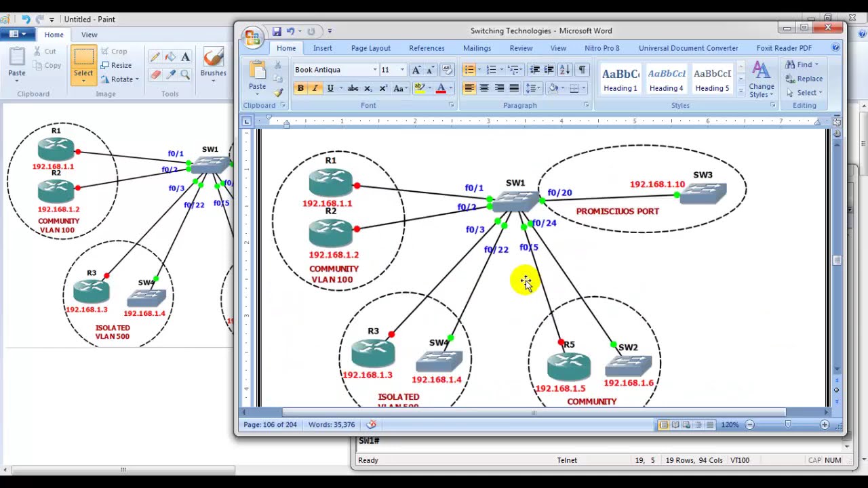Viewport: 868px width, 488px height.
Task: Sort text with the A-Z sort icon
Action: click(x=564, y=70)
